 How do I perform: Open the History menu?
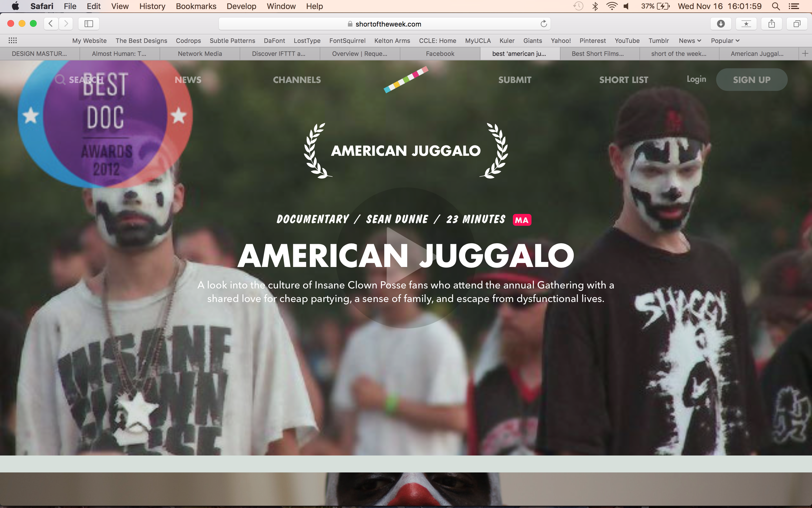tap(152, 6)
